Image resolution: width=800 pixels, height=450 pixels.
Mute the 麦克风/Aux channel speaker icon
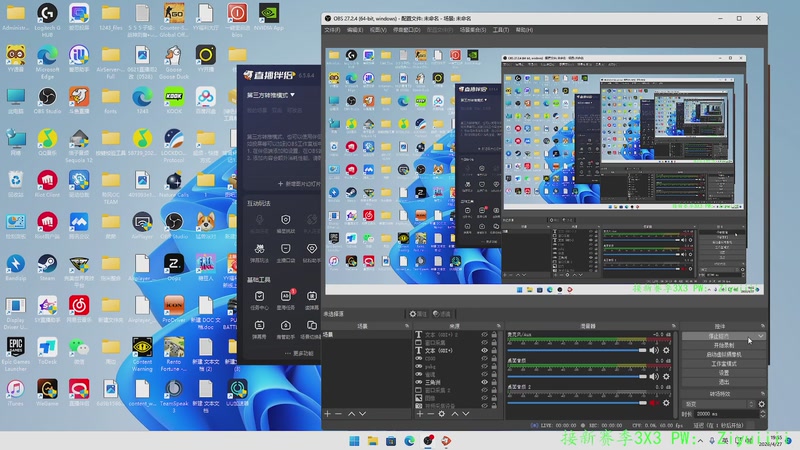click(654, 350)
